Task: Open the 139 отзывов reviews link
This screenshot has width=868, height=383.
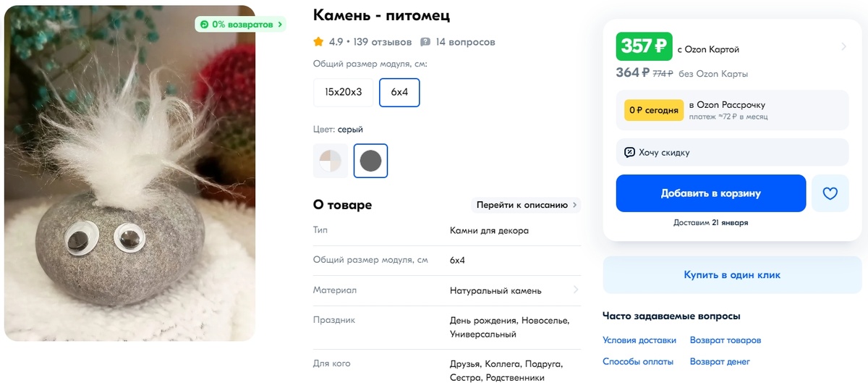Action: click(383, 42)
